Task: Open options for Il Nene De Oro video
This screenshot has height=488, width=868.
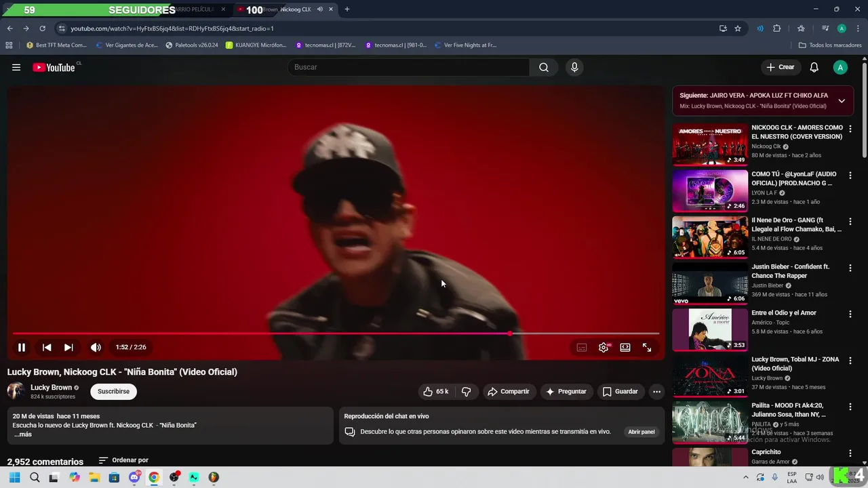Action: tap(850, 222)
